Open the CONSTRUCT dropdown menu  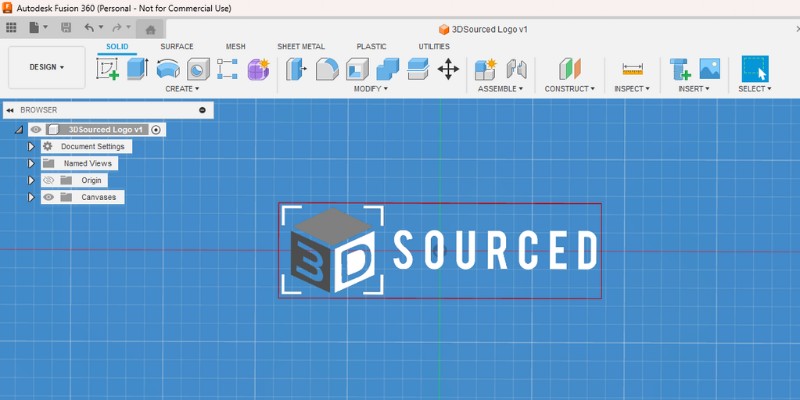tap(569, 89)
